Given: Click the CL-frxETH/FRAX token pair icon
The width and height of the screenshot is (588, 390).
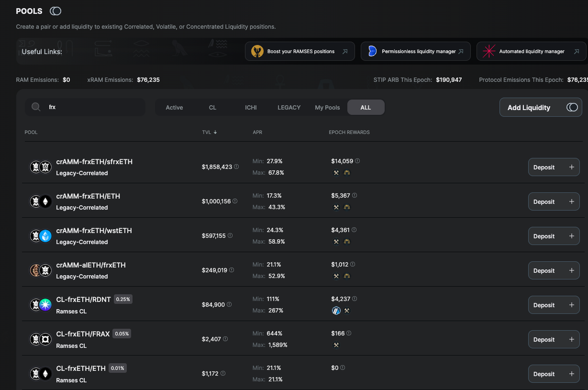Looking at the screenshot, I should point(41,339).
